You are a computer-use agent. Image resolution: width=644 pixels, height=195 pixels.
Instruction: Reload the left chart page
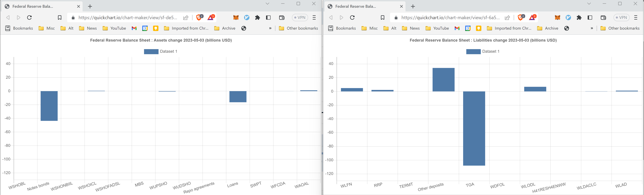coord(29,18)
